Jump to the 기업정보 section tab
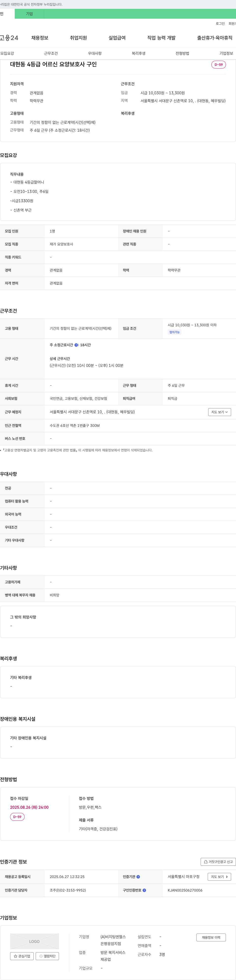The image size is (236, 980). click(226, 53)
